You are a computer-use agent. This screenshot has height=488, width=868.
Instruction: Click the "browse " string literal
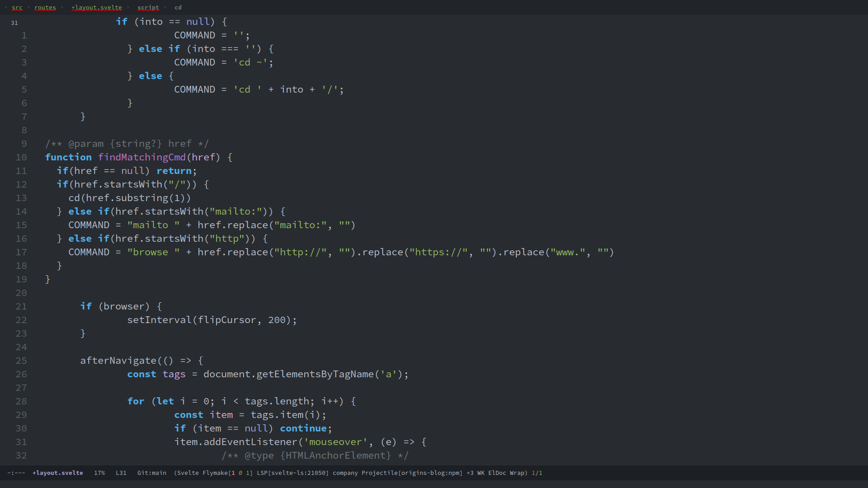point(154,252)
